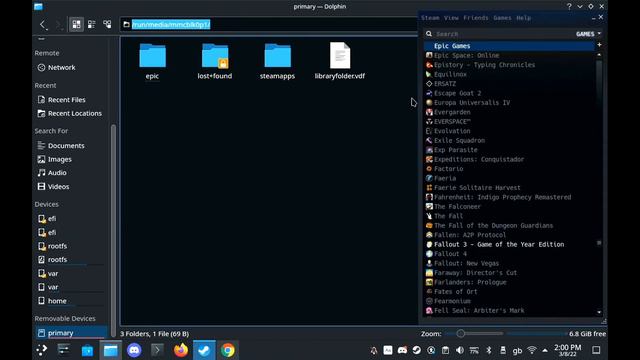Click the Steam game list scrollbar
The width and height of the screenshot is (640, 360).
[x=599, y=183]
